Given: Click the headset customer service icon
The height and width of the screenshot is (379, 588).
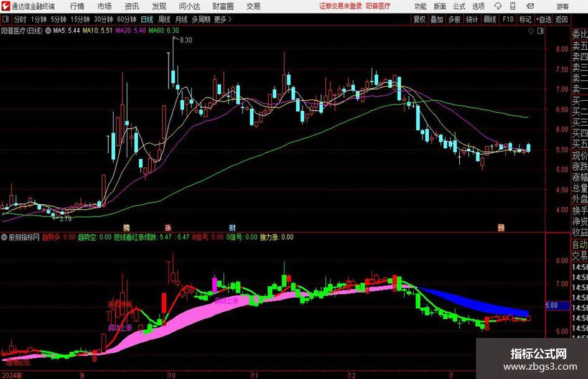Looking at the screenshot, I should [x=498, y=6].
